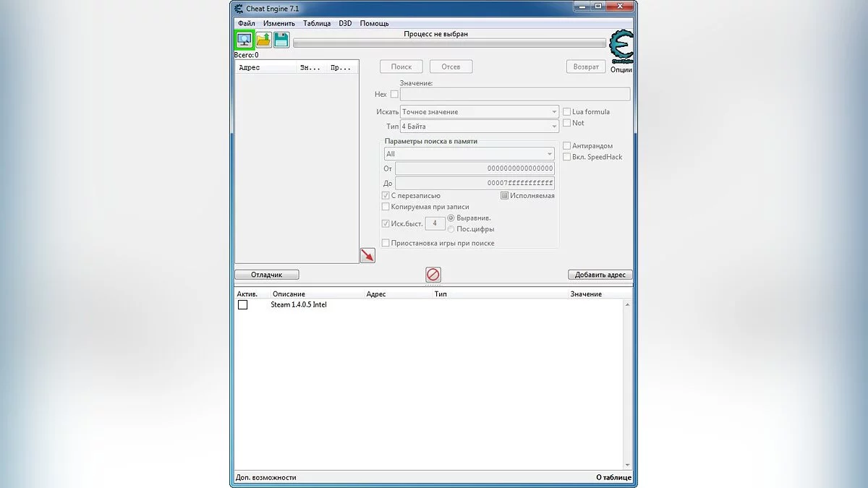Click the Добавить адрес button
The height and width of the screenshot is (488, 868).
[x=600, y=275]
